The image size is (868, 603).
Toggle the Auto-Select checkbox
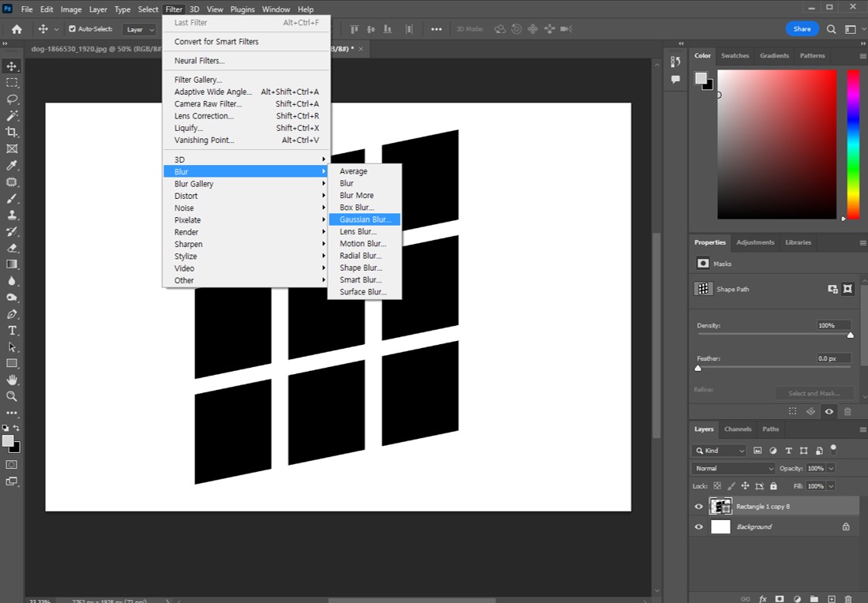point(72,28)
